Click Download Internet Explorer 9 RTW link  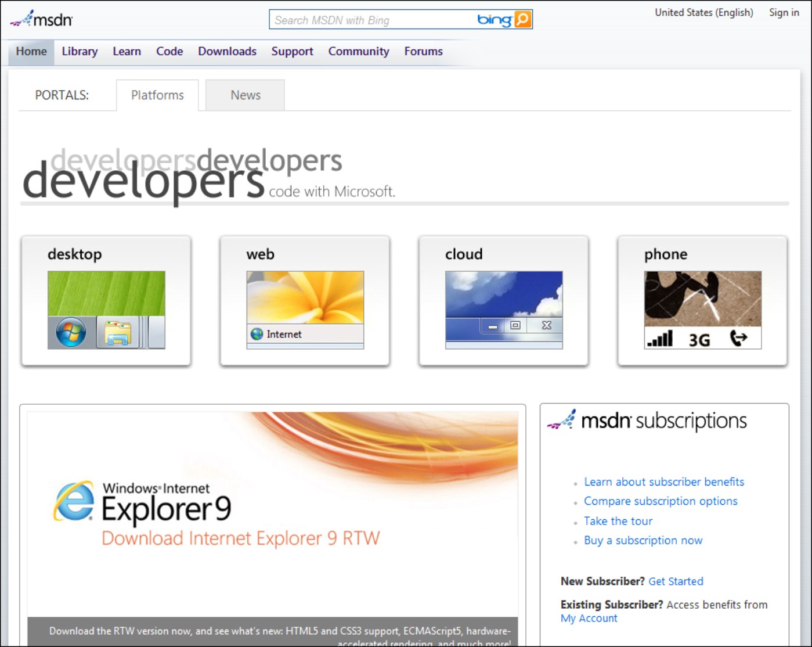click(x=241, y=538)
